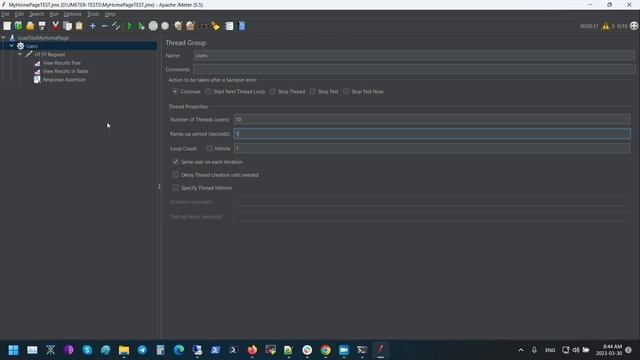
Task: Click the Stop test round icon
Action: click(153, 26)
